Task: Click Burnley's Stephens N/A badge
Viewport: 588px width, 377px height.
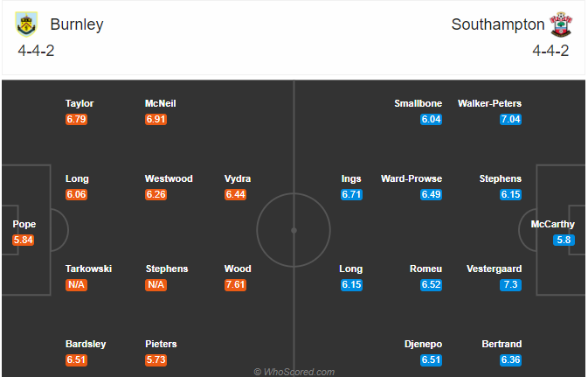Action: point(156,284)
